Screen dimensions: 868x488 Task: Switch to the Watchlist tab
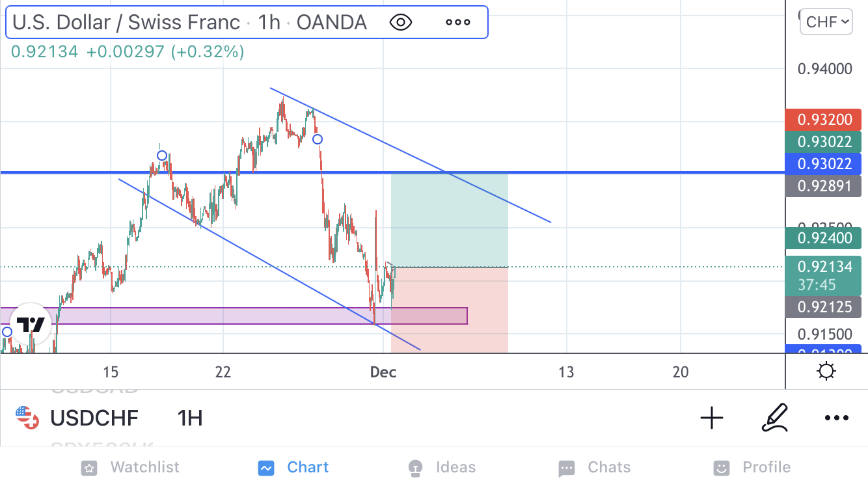click(131, 467)
